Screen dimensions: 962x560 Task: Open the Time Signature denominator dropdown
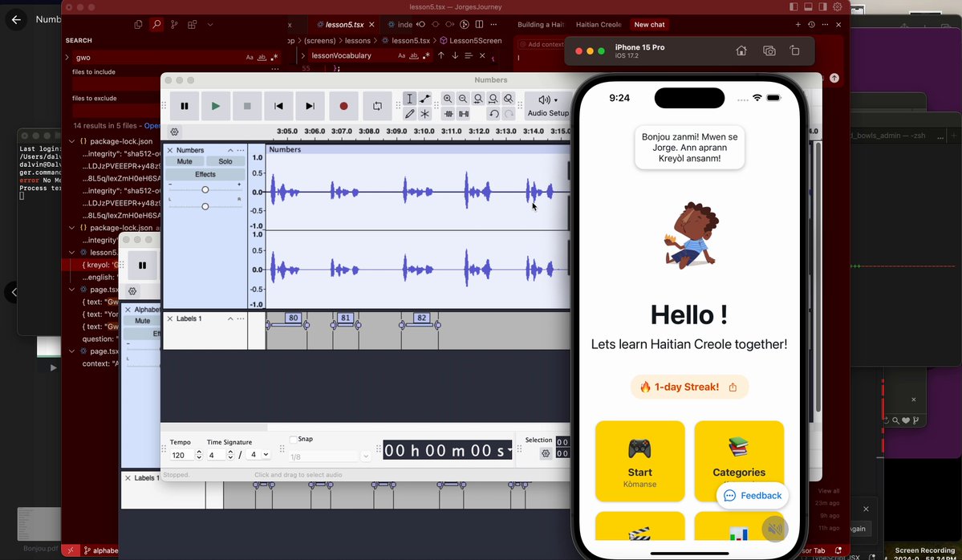point(258,455)
